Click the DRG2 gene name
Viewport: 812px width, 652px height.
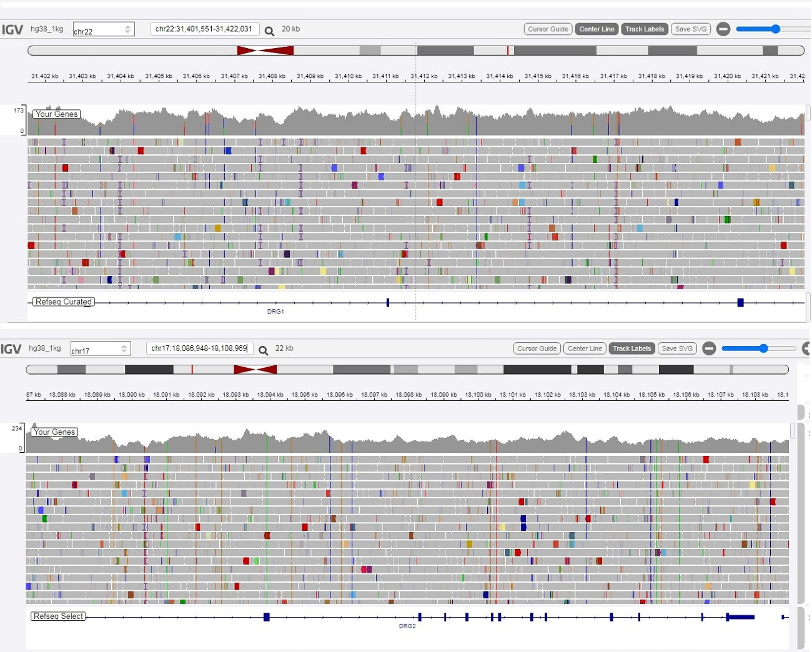click(407, 626)
